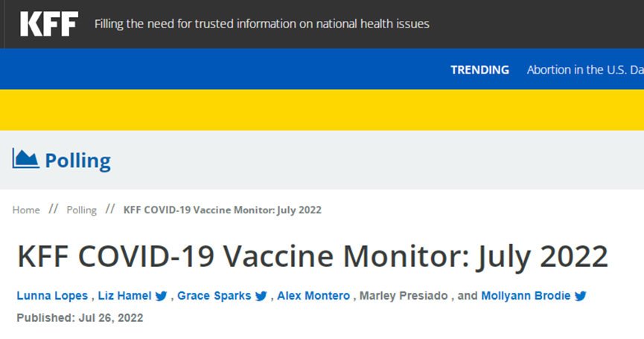
Task: Select the KFF tagline about trusted information
Action: (x=261, y=24)
